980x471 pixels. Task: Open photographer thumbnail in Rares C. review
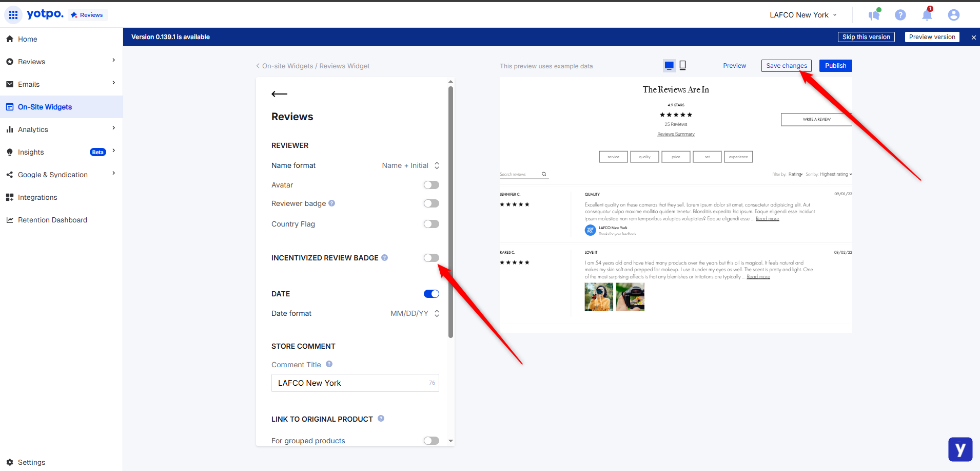[x=599, y=297]
